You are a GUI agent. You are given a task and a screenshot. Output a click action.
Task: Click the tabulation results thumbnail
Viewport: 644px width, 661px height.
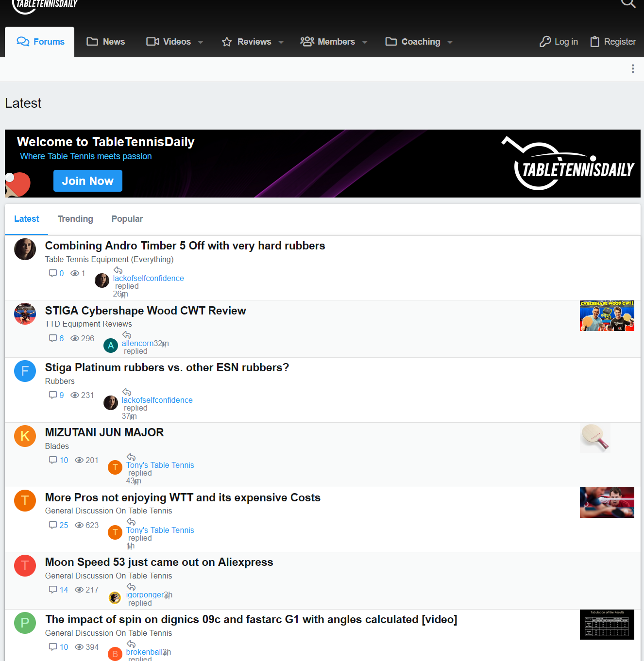[x=607, y=625]
